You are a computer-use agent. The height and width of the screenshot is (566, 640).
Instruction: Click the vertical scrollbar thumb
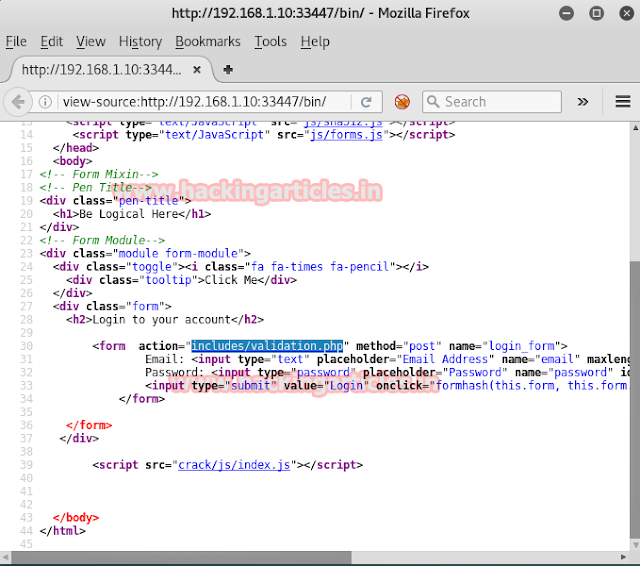tap(635, 399)
